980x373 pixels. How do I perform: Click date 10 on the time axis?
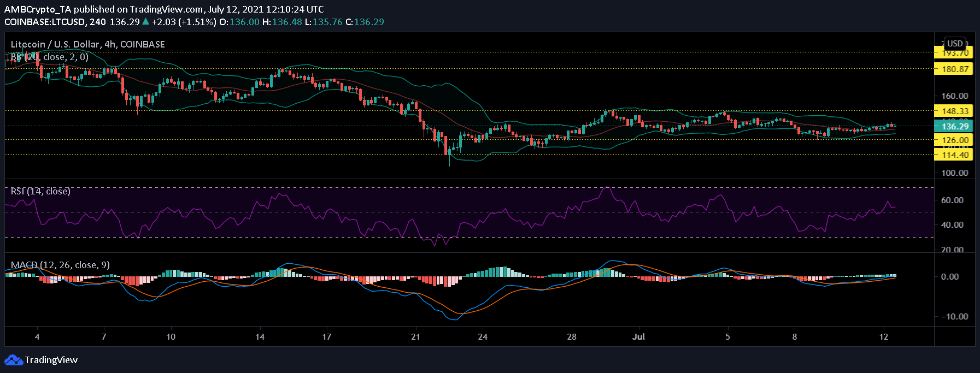coord(171,336)
